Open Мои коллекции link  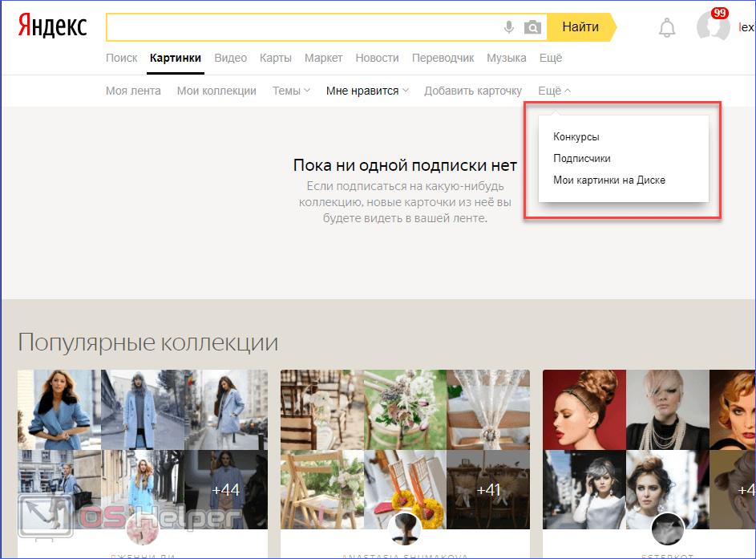(x=216, y=91)
